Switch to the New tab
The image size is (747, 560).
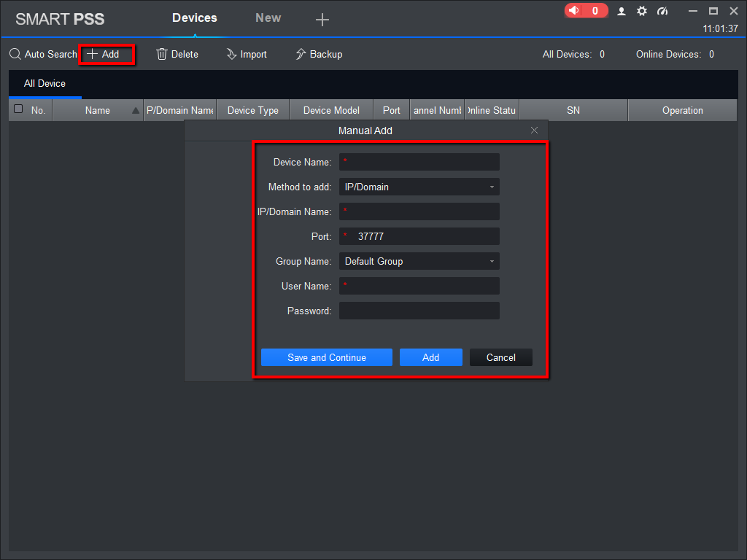pos(268,18)
